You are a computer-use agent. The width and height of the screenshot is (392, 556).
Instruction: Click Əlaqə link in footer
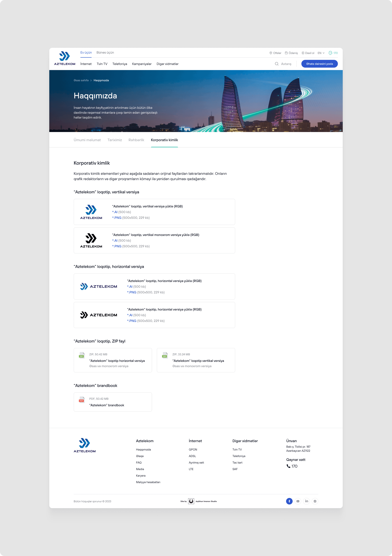(140, 456)
